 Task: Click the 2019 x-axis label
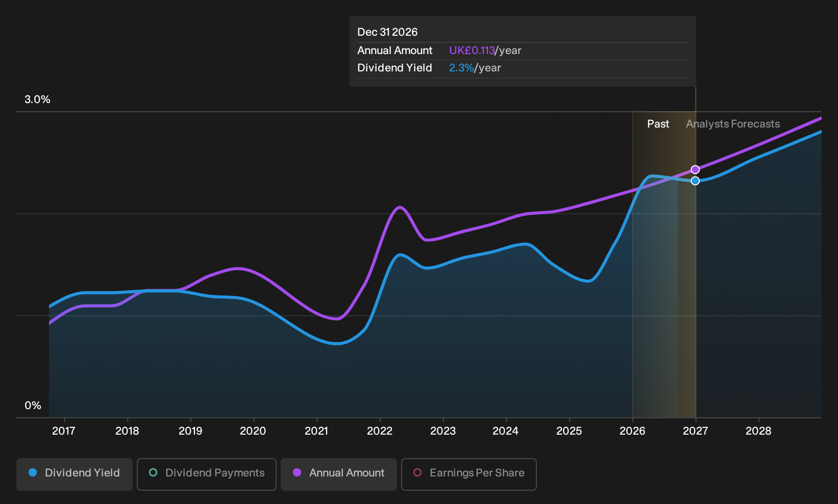tap(190, 431)
